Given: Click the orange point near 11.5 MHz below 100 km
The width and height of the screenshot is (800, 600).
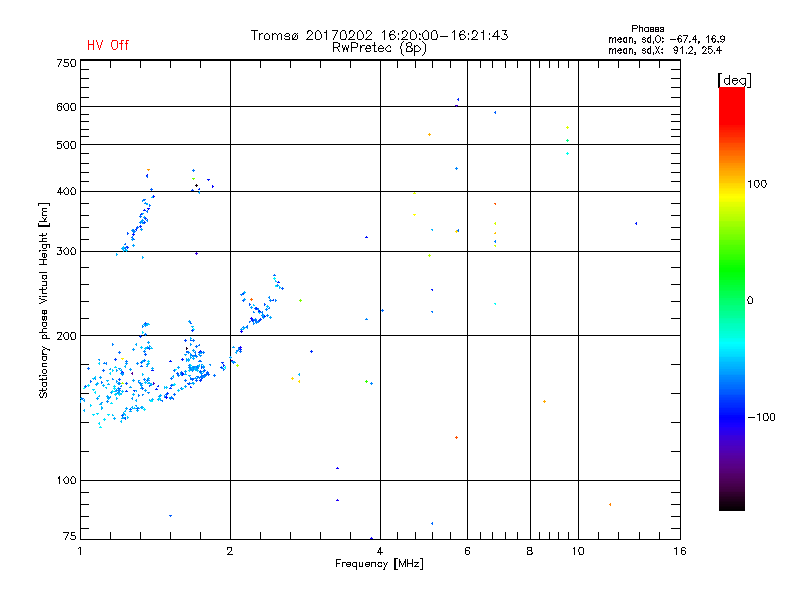Looking at the screenshot, I should pyautogui.click(x=610, y=505).
